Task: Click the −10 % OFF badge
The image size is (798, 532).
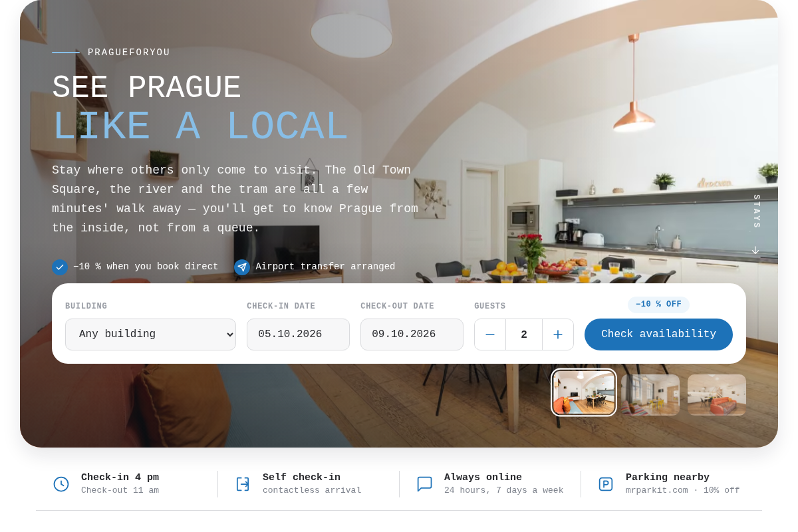Action: (x=658, y=305)
